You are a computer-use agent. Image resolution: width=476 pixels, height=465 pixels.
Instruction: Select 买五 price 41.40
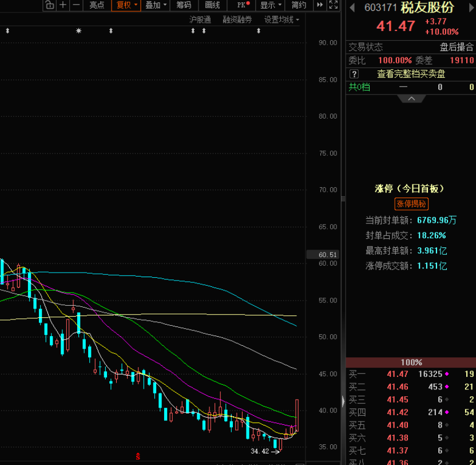point(398,425)
